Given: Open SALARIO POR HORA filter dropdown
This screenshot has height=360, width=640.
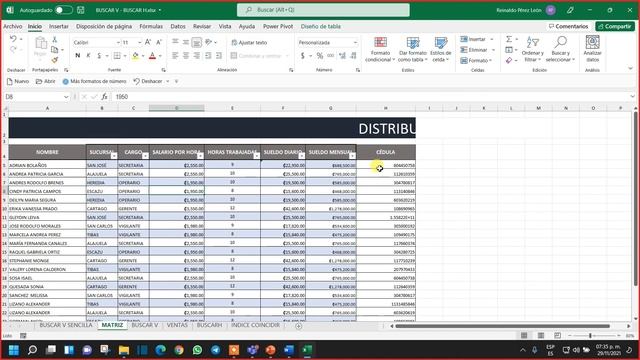Looking at the screenshot, I should [200, 156].
